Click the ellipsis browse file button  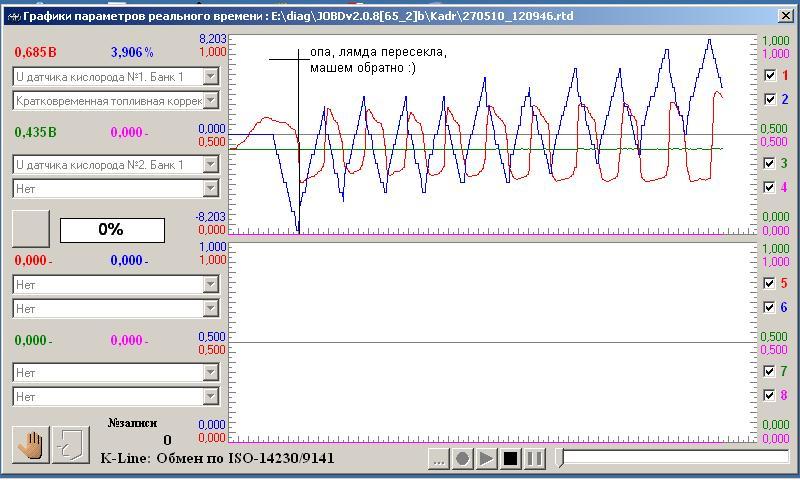tap(437, 459)
